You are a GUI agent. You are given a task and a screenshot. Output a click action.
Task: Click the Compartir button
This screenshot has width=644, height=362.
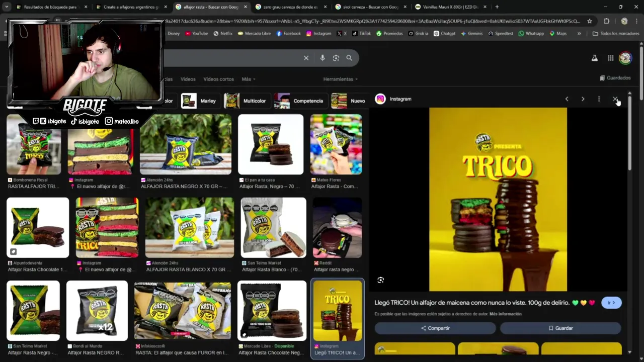[435, 328]
